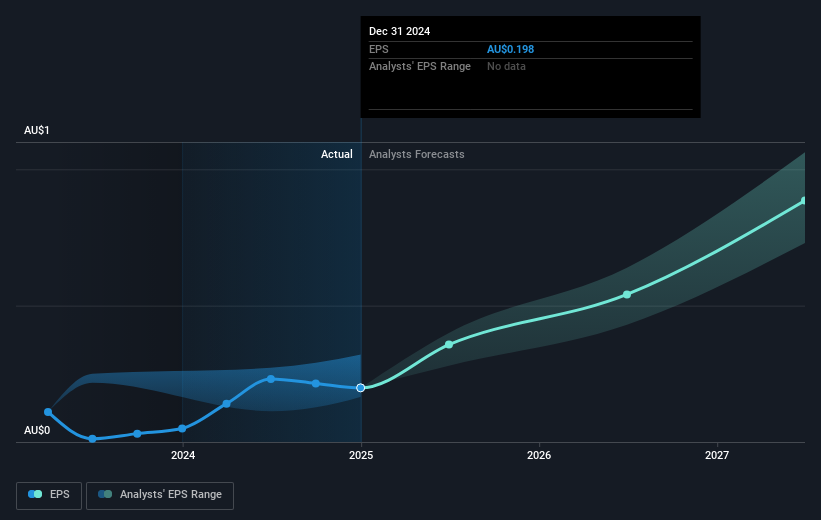Viewport: 821px width, 520px height.
Task: Click the EPS data point at 2024 axis
Action: point(182,428)
